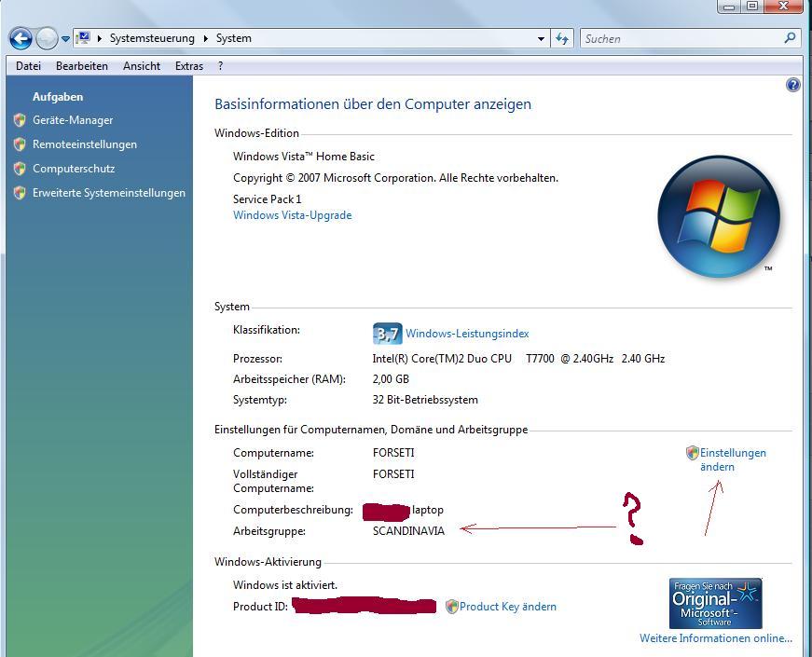Viewport: 812px width, 657px height.
Task: Maximize the System window
Action: click(x=752, y=7)
